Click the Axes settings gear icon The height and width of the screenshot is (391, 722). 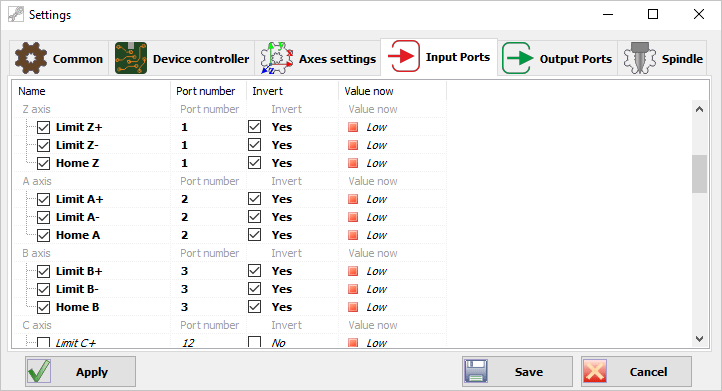click(x=277, y=58)
